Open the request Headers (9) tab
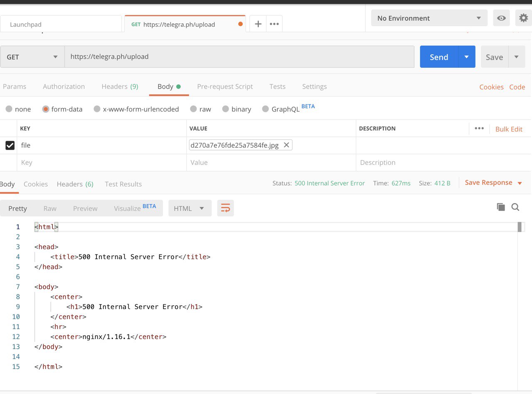The height and width of the screenshot is (394, 532). point(120,87)
